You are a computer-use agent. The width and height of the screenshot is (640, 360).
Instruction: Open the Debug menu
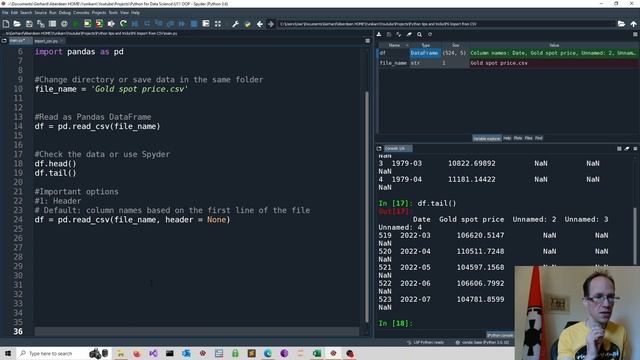[64, 13]
